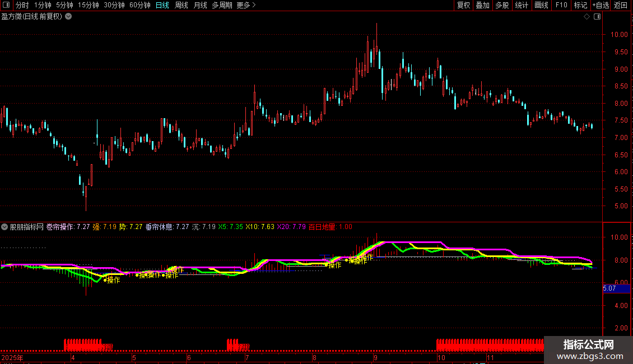The image size is (633, 364).
Task: Click the red 百日地量: 1.00 label
Action: point(331,227)
